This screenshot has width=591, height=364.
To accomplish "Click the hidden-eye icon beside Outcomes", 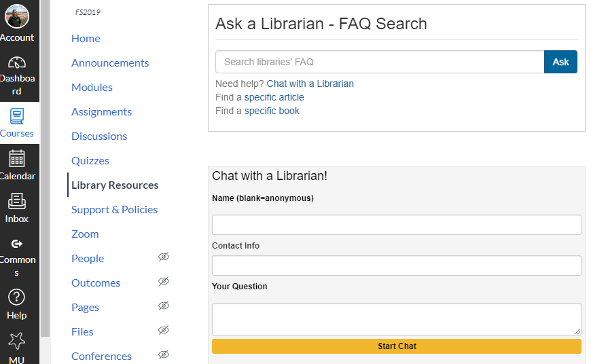I will tap(163, 282).
